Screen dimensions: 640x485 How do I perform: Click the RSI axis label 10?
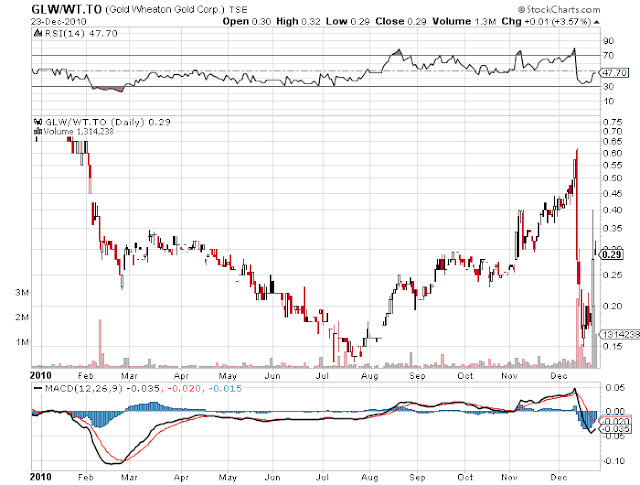[x=608, y=101]
